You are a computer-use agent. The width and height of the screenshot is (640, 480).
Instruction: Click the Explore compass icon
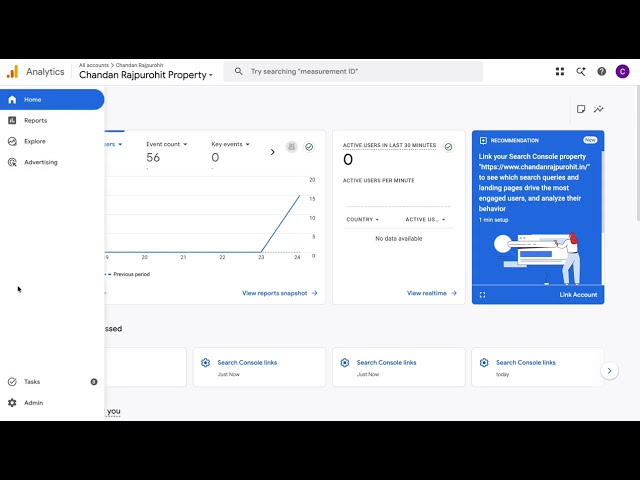(12, 141)
